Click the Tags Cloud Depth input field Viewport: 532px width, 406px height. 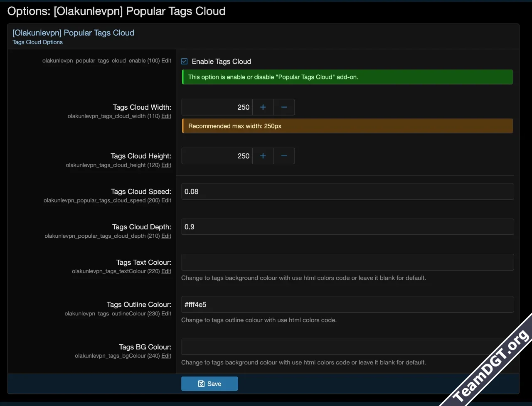[x=347, y=227]
